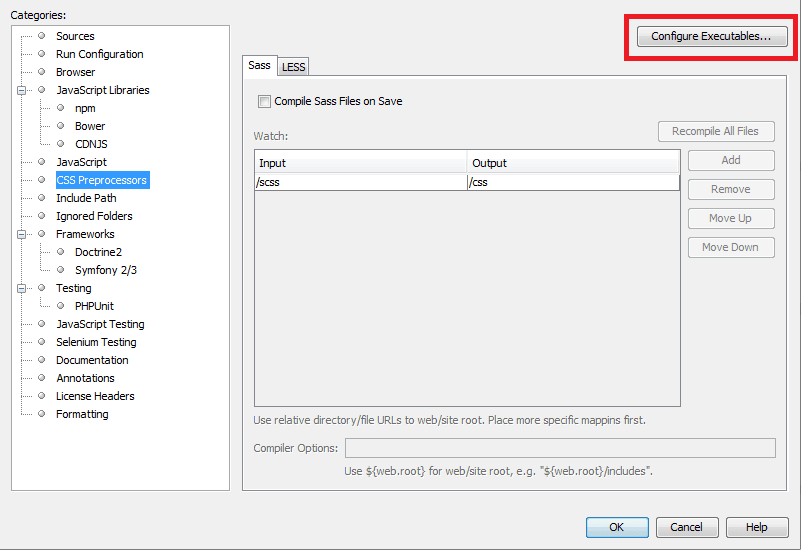This screenshot has height=550, width=801.
Task: Collapse the Frameworks tree node
Action: coord(21,234)
